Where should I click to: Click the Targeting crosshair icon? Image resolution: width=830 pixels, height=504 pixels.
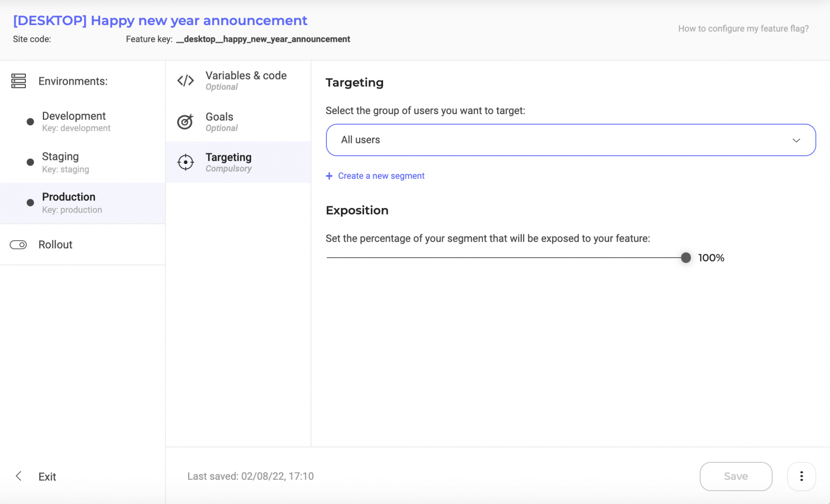pos(185,162)
